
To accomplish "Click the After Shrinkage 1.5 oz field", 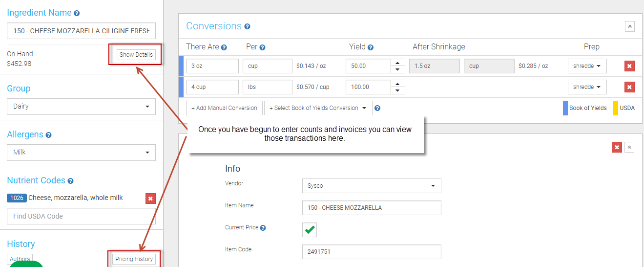I will [434, 66].
